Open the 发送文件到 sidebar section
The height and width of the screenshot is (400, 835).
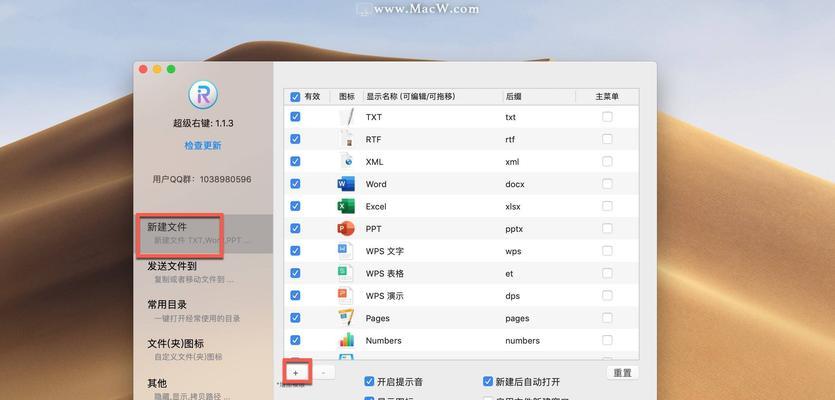pos(203,272)
